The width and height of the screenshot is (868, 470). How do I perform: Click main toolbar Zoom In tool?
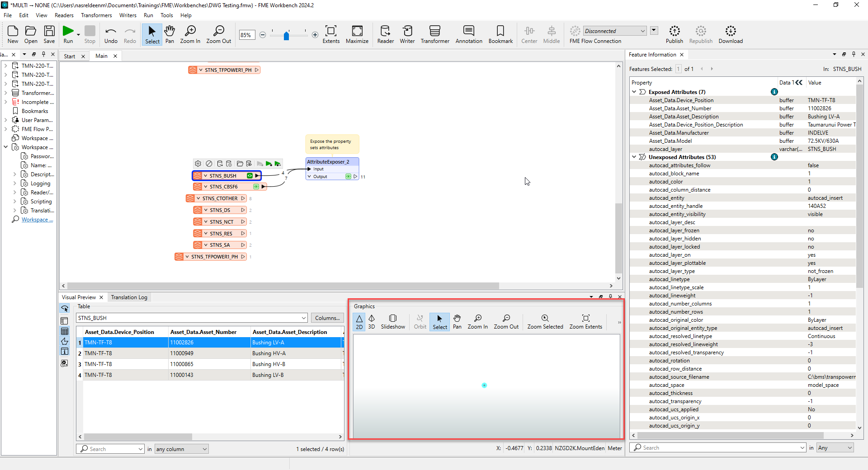(190, 34)
